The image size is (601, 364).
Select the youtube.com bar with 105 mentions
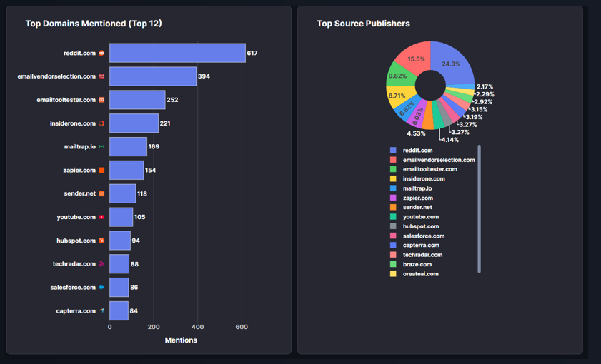(121, 217)
